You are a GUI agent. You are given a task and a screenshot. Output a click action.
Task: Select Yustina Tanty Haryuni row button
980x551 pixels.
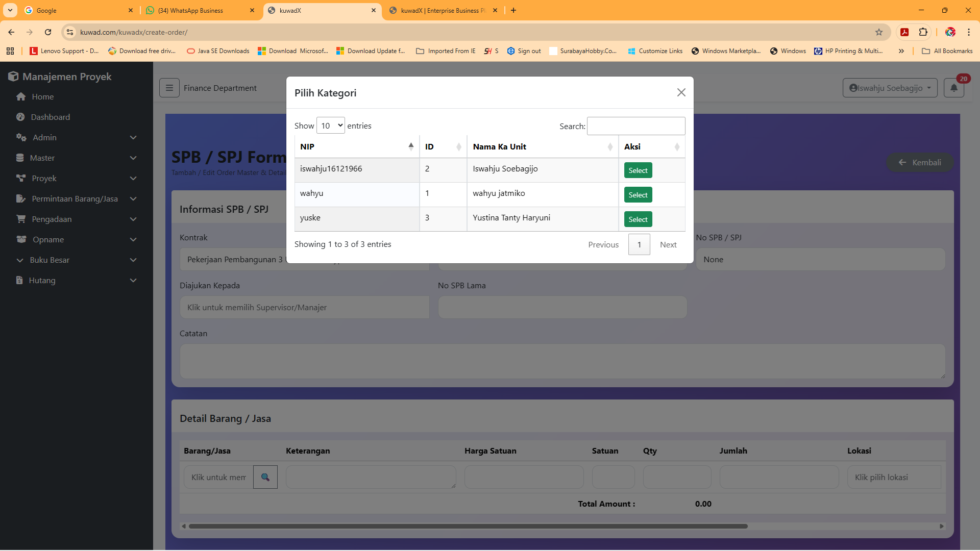(638, 219)
